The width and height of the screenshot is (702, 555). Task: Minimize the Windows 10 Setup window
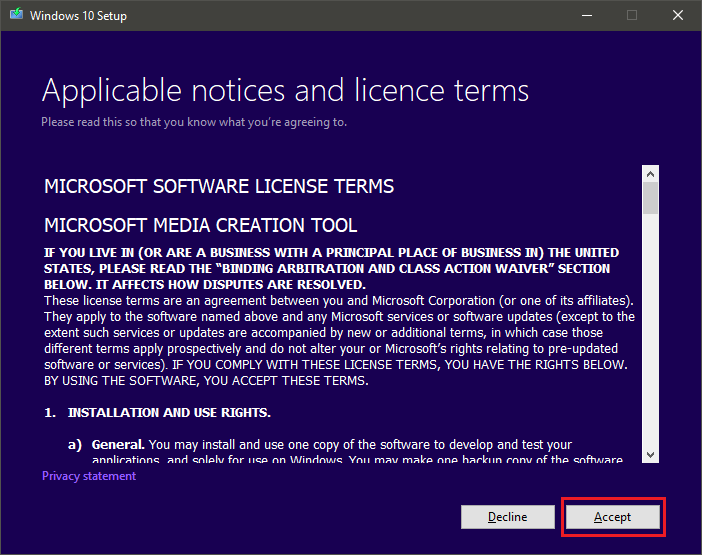[x=587, y=15]
